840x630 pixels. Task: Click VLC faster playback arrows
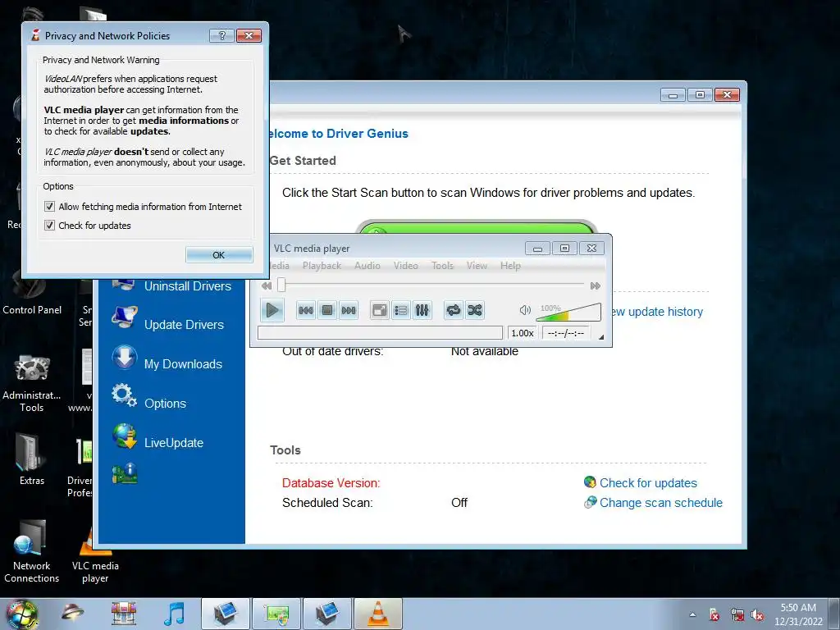pos(596,286)
